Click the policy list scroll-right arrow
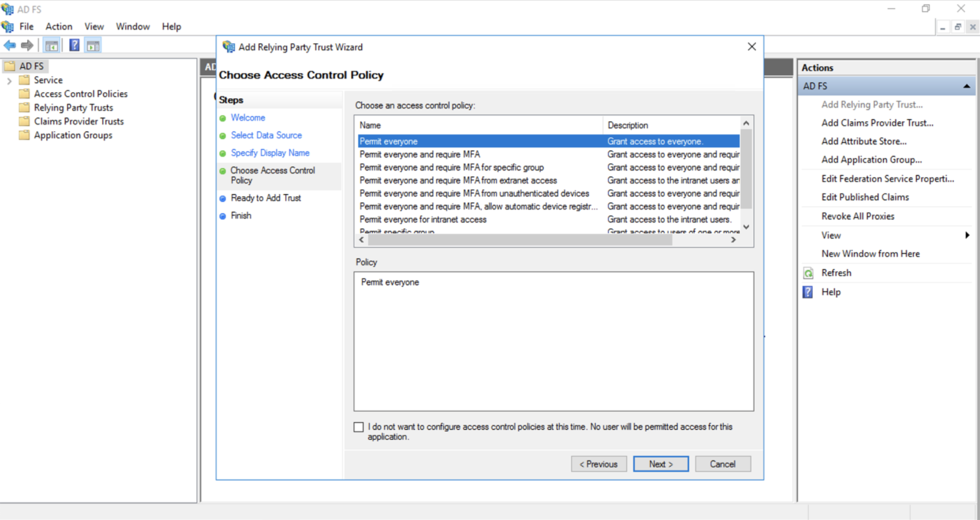980x520 pixels. click(x=734, y=240)
